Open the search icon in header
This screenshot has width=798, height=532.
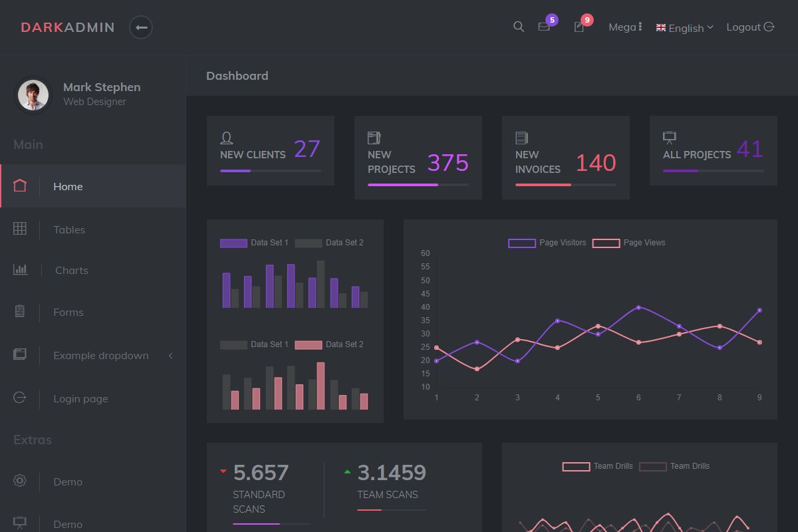519,27
